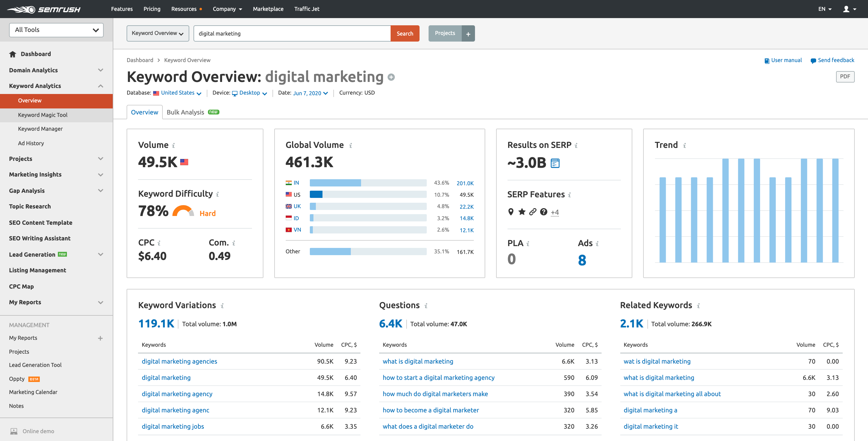Click the plus icon next to Projects button
Image resolution: width=868 pixels, height=441 pixels.
pos(468,33)
